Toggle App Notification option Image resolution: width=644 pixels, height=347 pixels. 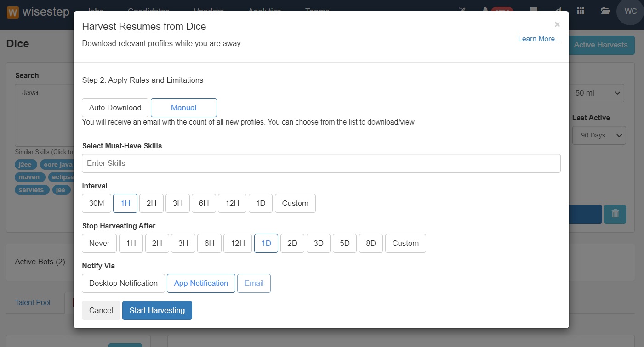click(x=201, y=283)
